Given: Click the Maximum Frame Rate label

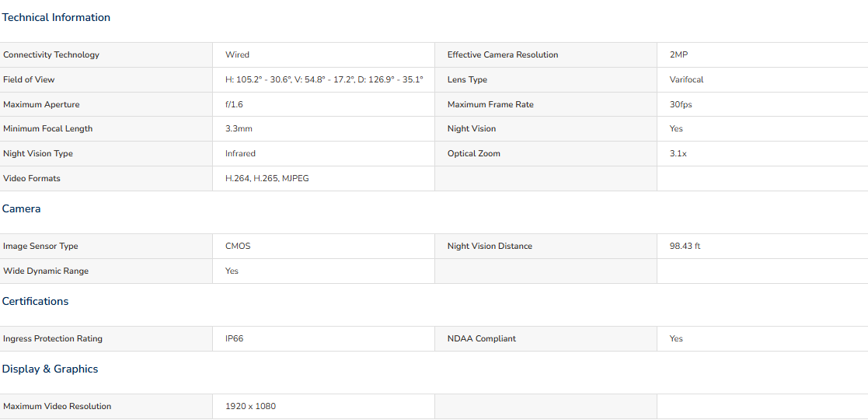Looking at the screenshot, I should (x=490, y=104).
